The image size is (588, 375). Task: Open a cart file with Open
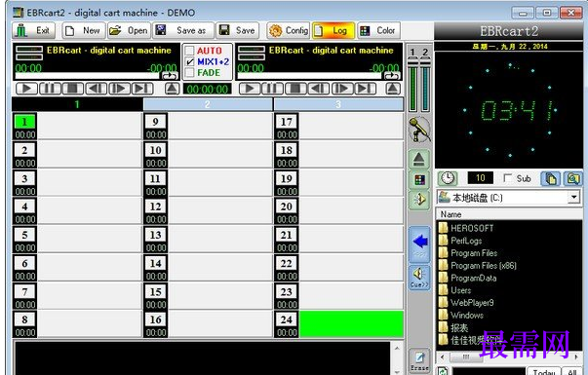tap(129, 30)
